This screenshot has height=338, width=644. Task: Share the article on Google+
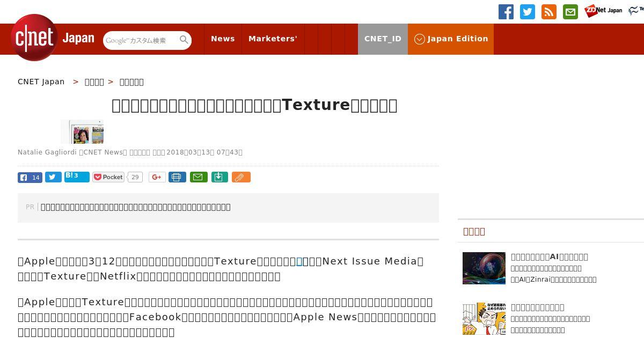(x=157, y=177)
